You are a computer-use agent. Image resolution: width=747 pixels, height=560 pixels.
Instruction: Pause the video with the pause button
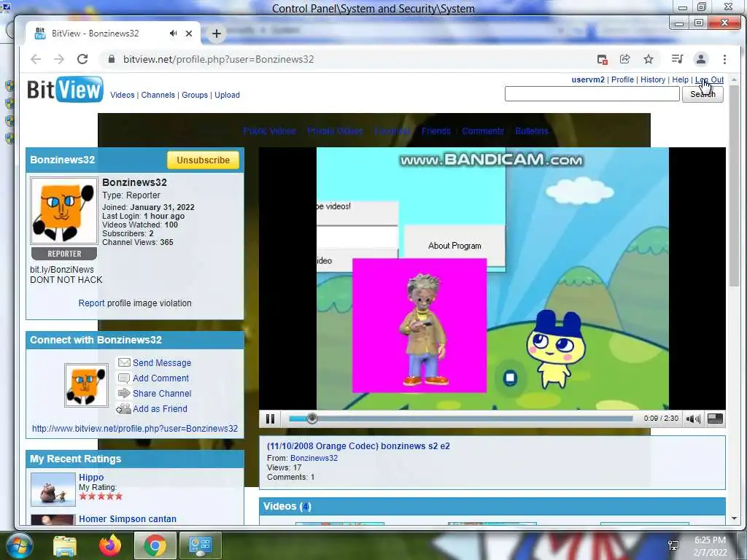point(270,419)
